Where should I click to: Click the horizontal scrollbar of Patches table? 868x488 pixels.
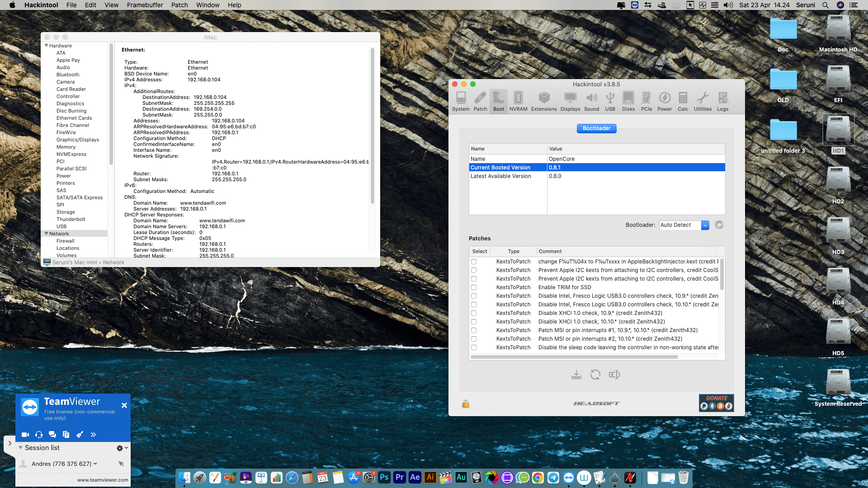[574, 357]
